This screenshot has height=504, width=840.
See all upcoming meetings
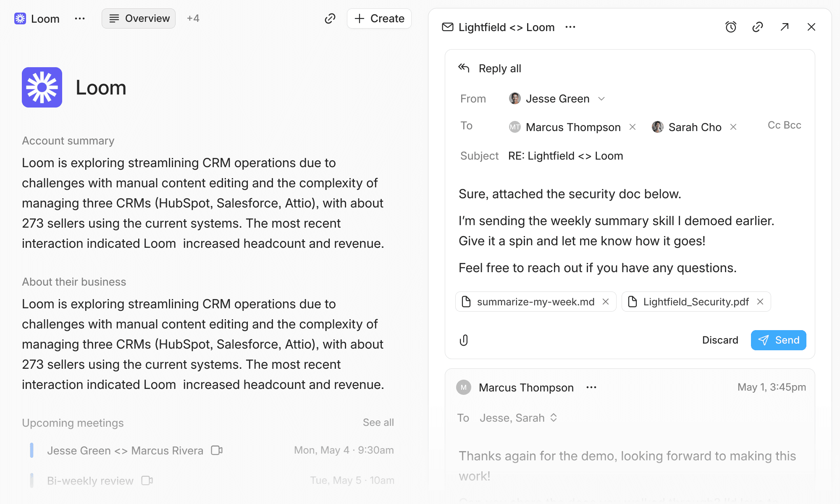[x=378, y=423]
